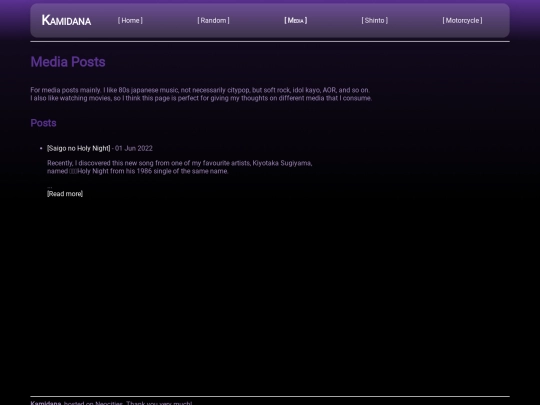Click the Media Posts heading

pyautogui.click(x=68, y=62)
